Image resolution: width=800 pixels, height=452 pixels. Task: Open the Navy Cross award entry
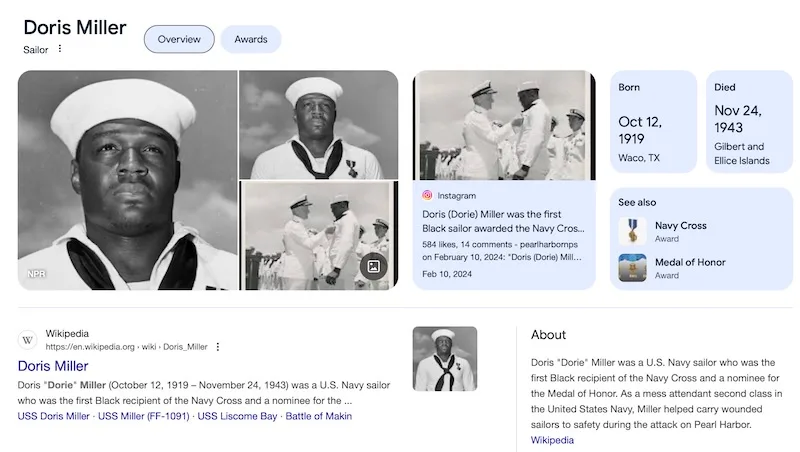point(681,225)
